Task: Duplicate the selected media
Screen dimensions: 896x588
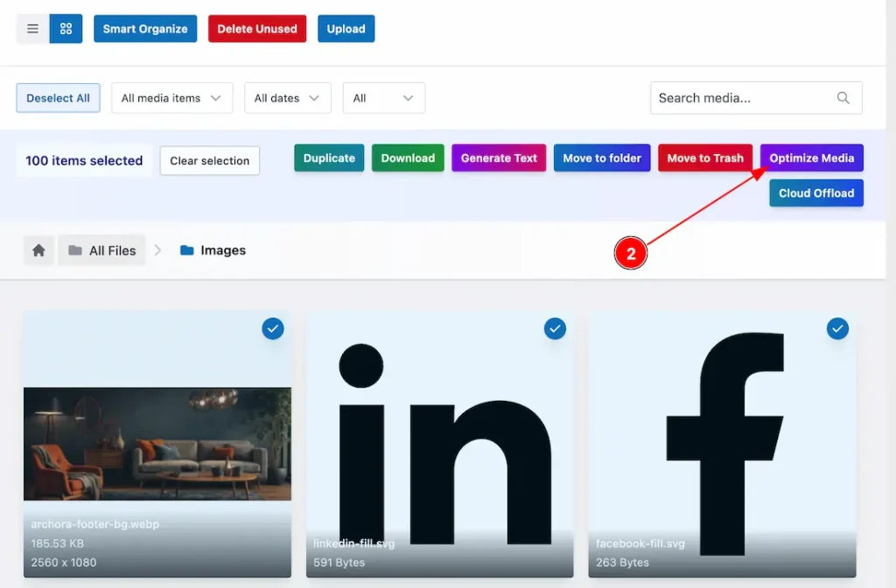Action: tap(329, 157)
